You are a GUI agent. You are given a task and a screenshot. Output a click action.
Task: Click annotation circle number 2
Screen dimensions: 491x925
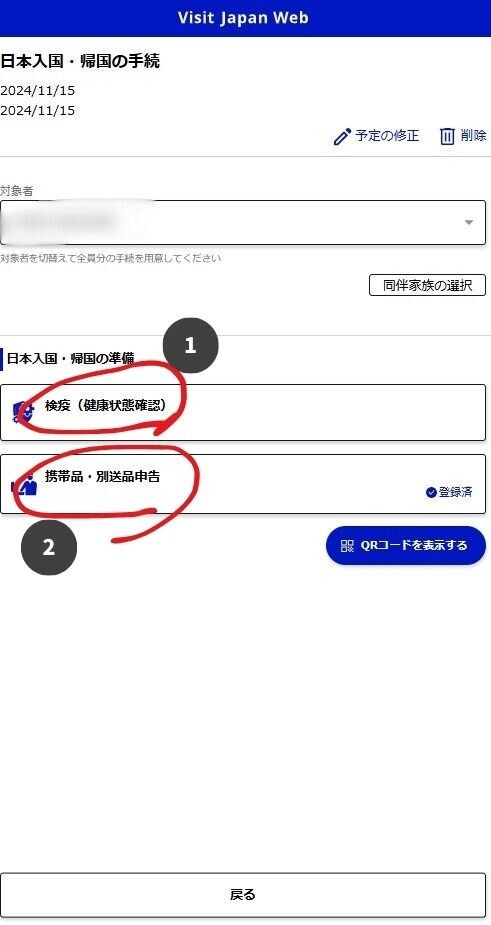coord(49,547)
